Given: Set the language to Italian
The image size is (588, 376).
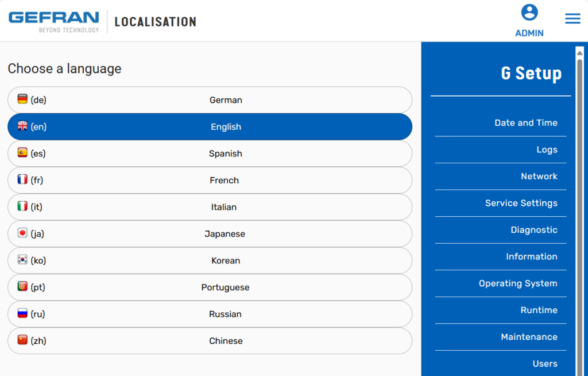Looking at the screenshot, I should (x=210, y=207).
